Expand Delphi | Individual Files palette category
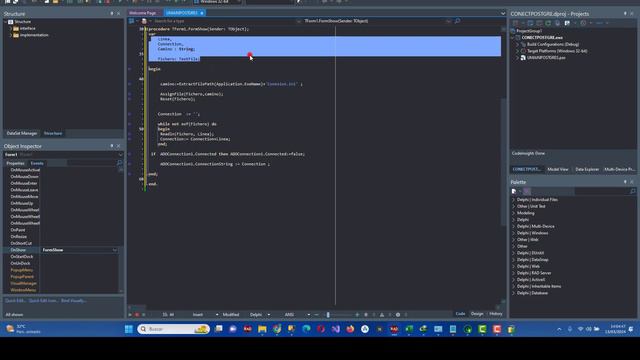The height and width of the screenshot is (360, 640). [x=513, y=200]
